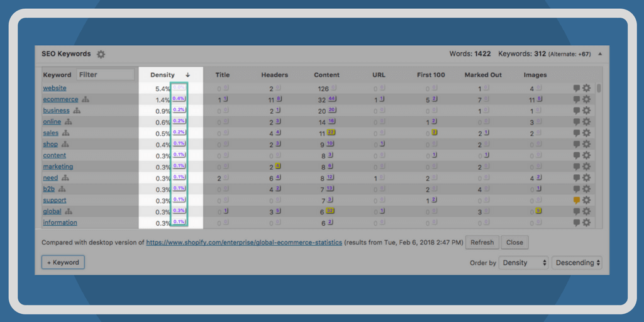Viewport: 644px width, 322px height.
Task: Click the orange comment icon in support row
Action: (x=576, y=200)
